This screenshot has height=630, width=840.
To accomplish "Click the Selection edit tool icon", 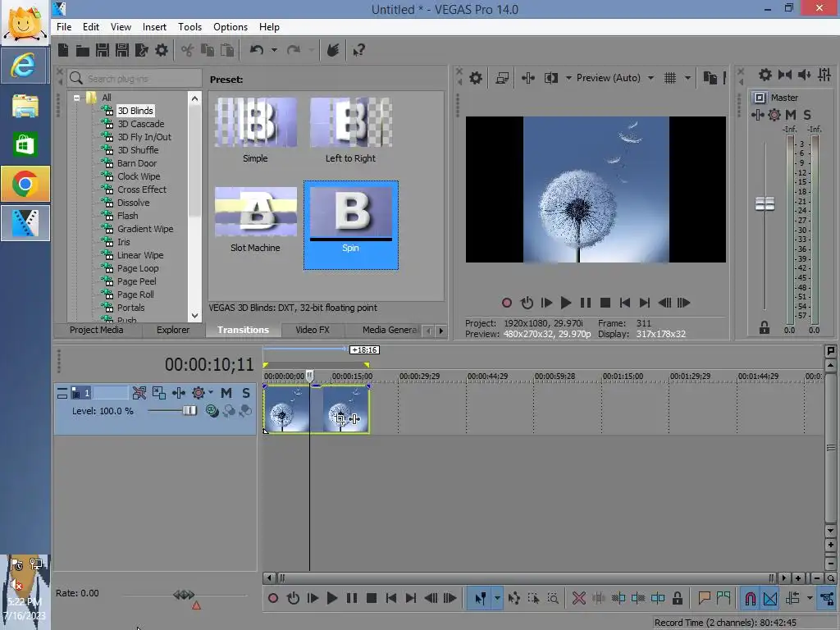I will click(x=533, y=598).
